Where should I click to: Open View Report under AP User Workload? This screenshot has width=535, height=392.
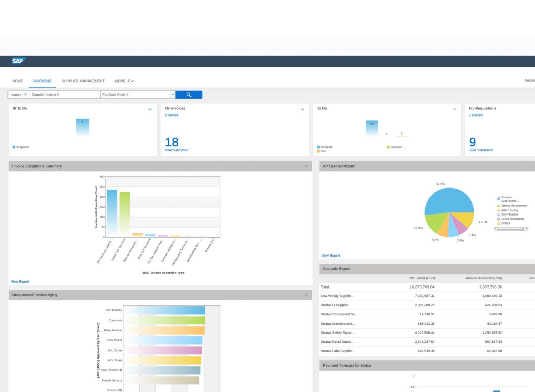[x=331, y=256]
